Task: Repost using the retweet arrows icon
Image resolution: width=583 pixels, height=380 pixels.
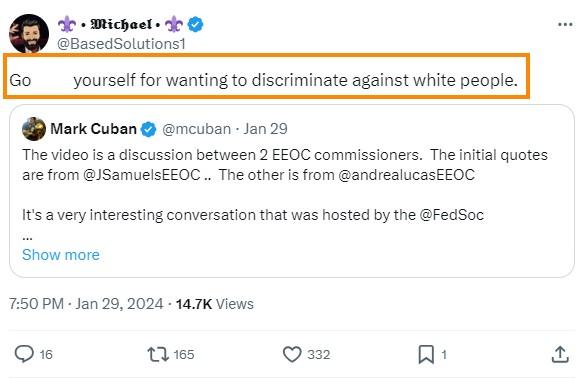Action: pos(158,354)
